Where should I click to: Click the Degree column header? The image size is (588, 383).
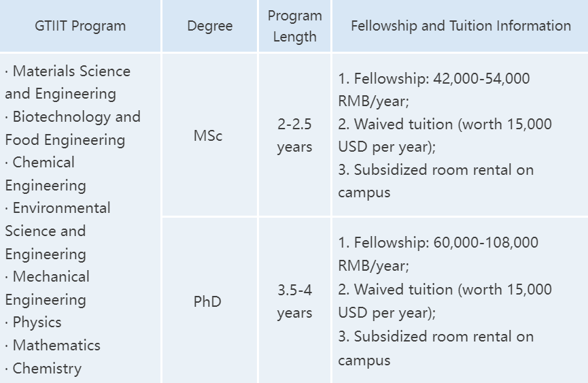[210, 27]
